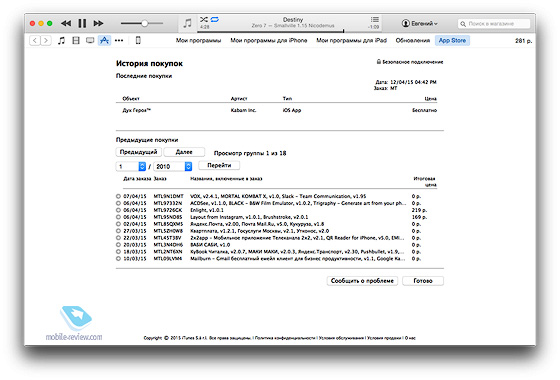Click the Безопасное подключение lock icon
Screen dimensions: 560x380
point(379,61)
